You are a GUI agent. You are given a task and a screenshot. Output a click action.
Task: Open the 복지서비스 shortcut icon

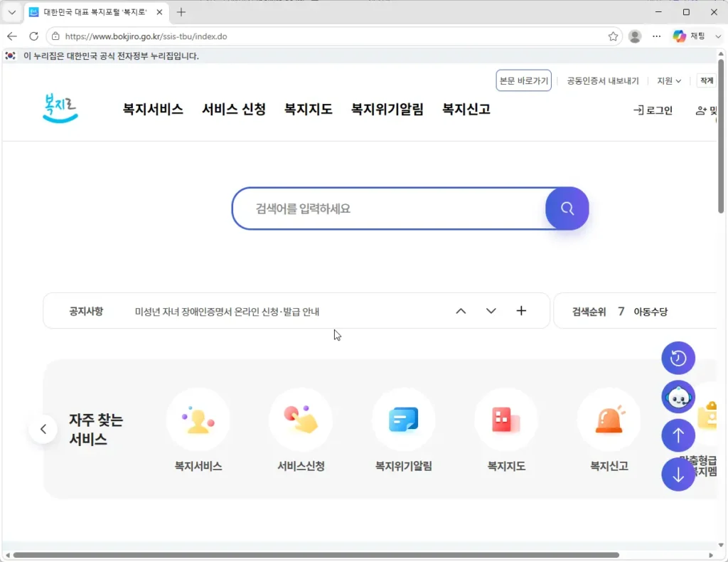tap(198, 420)
